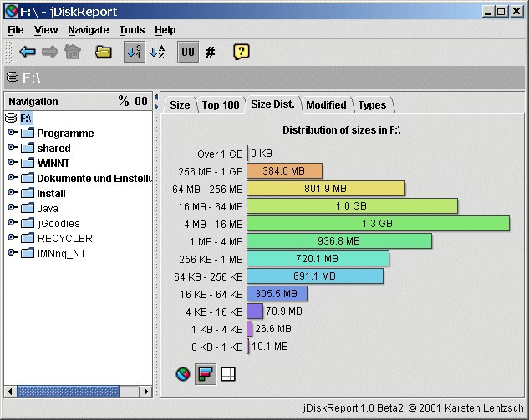This screenshot has width=529, height=420.
Task: Expand the RECYCLER folder node
Action: (x=13, y=237)
